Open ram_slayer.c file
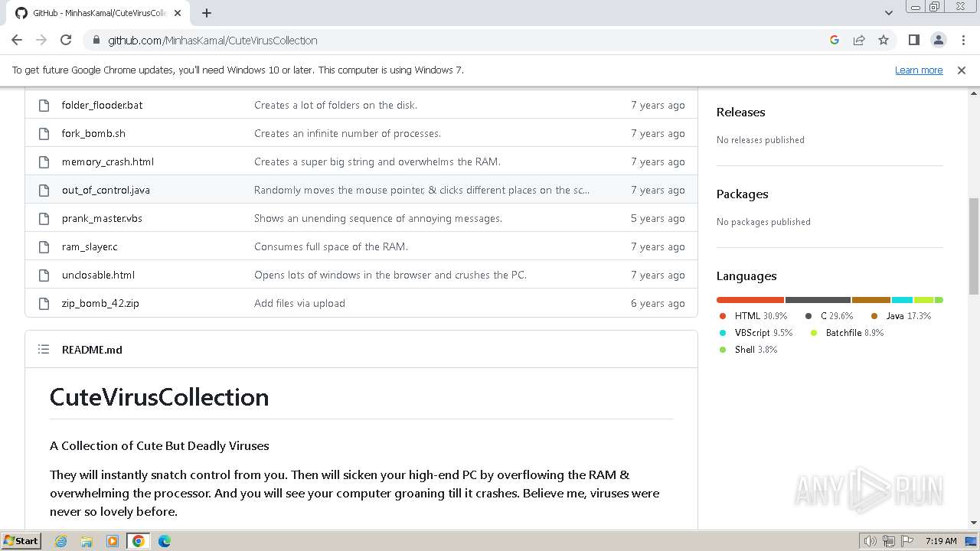The height and width of the screenshot is (551, 980). point(90,246)
